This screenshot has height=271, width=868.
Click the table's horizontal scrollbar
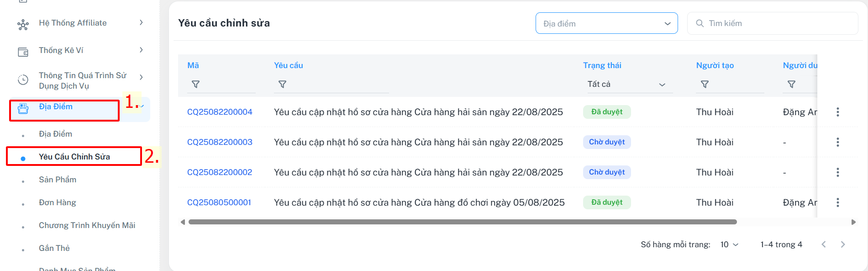pyautogui.click(x=462, y=222)
